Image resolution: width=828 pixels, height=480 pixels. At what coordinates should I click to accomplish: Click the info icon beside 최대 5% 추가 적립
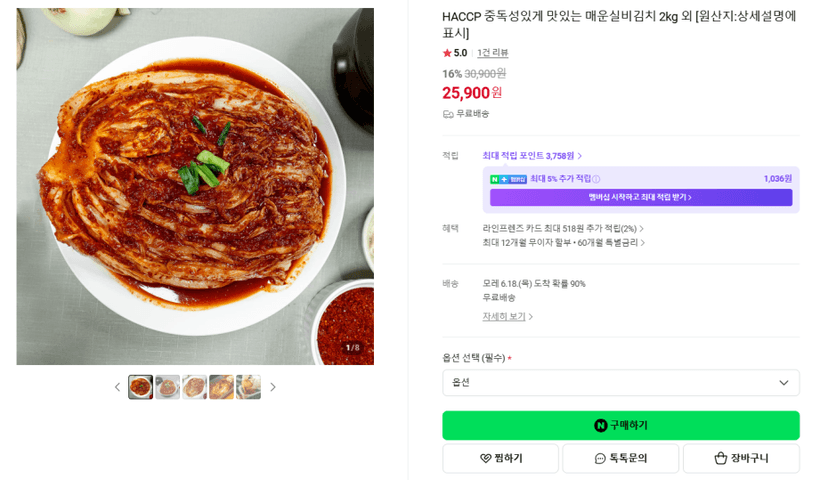click(596, 179)
